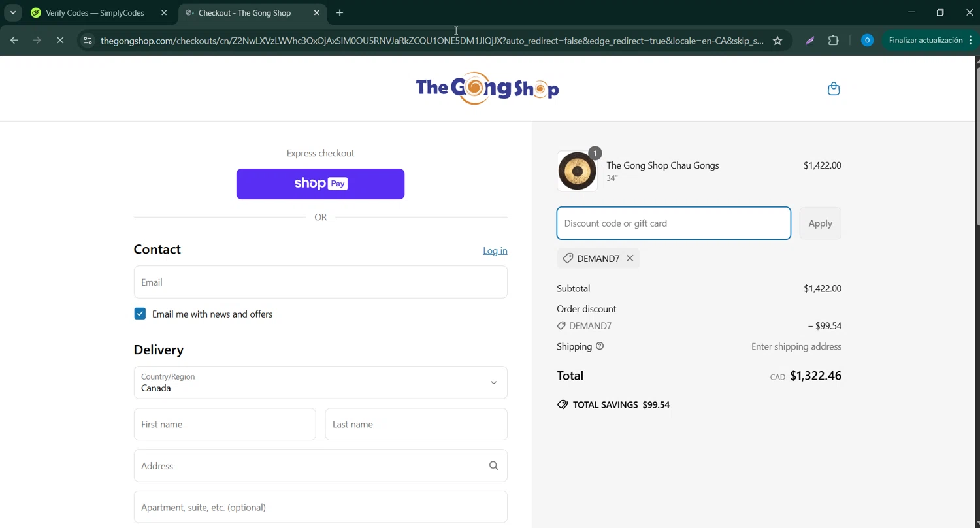This screenshot has height=528, width=980.
Task: Click the Apartment, suite, etc. field
Action: point(320,507)
